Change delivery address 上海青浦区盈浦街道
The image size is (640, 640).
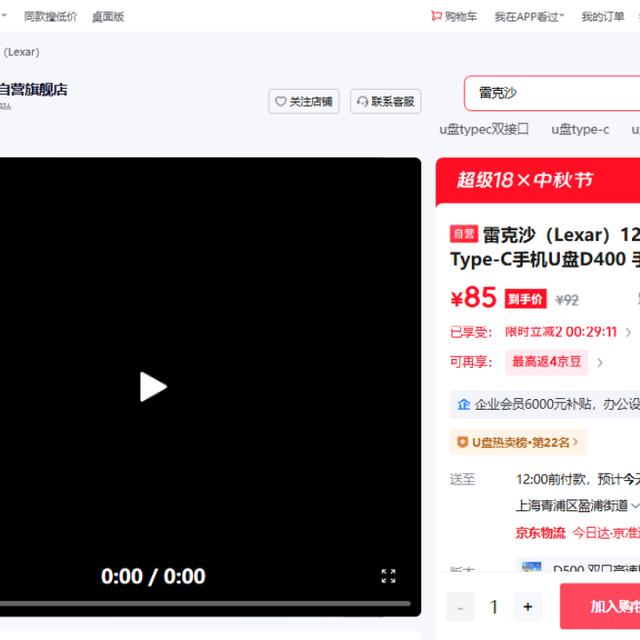tap(577, 505)
